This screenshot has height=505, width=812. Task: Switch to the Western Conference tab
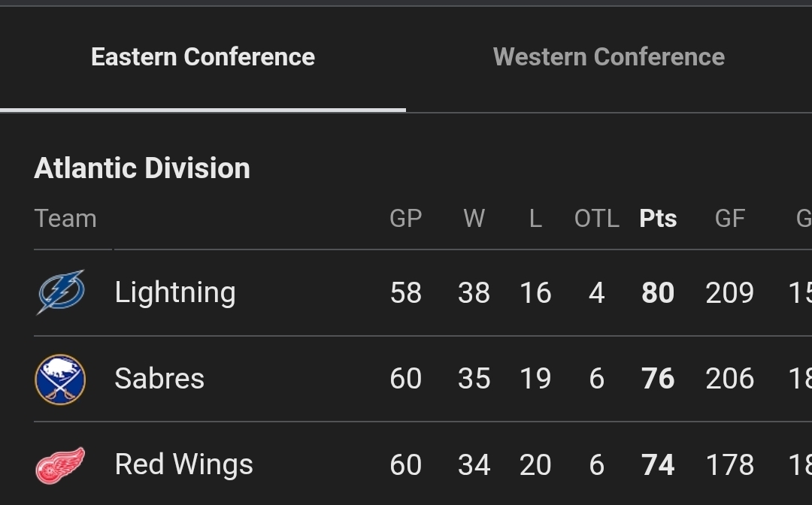tap(608, 57)
